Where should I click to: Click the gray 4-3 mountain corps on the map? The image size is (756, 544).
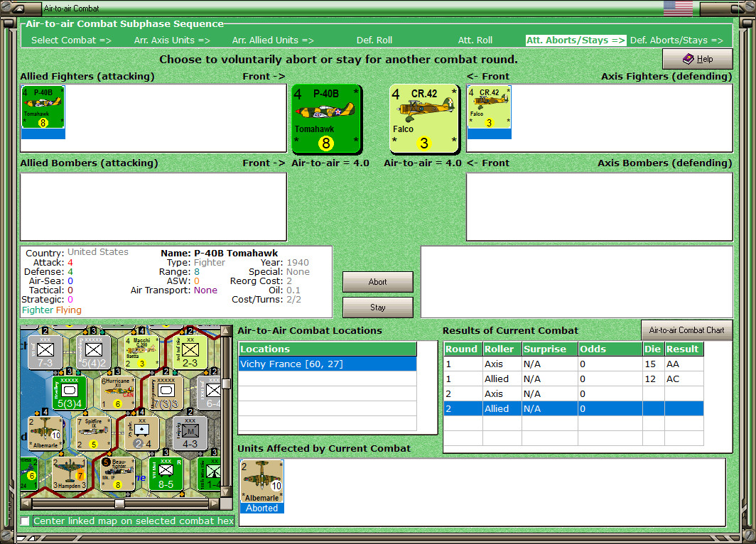[190, 434]
